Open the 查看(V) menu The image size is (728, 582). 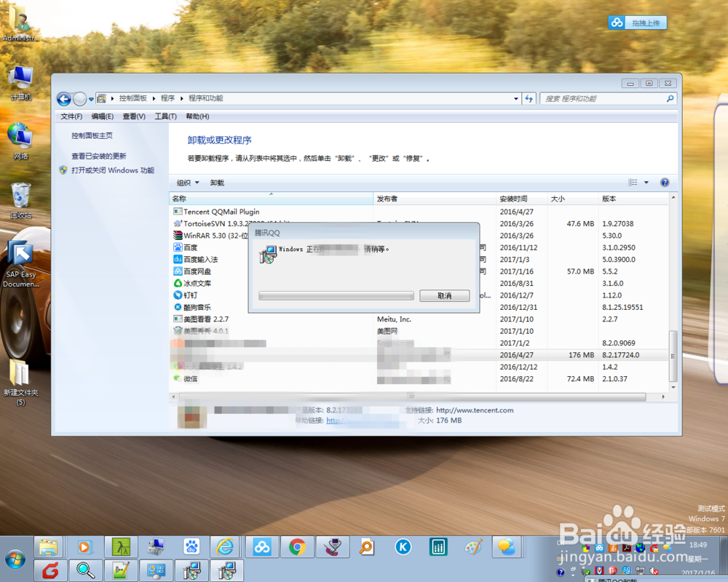[x=134, y=116]
